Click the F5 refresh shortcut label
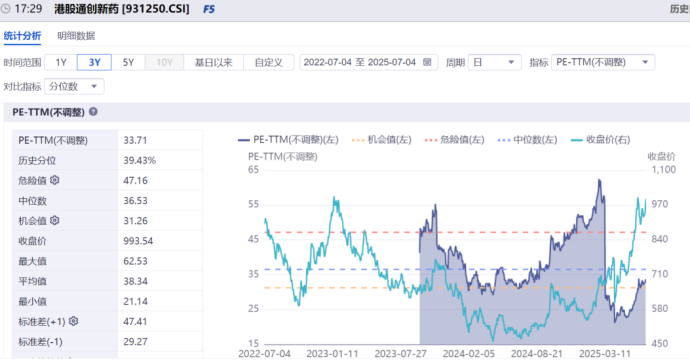690x360 pixels. [x=209, y=9]
